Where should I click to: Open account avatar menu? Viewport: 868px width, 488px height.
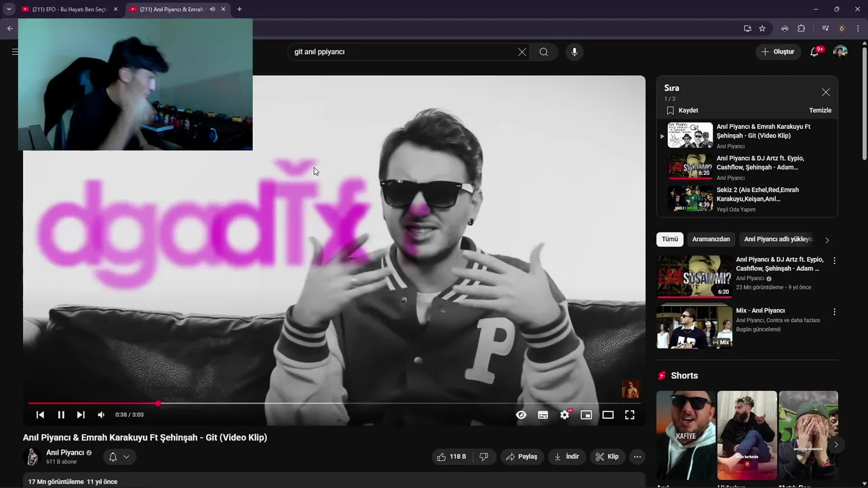(x=840, y=52)
